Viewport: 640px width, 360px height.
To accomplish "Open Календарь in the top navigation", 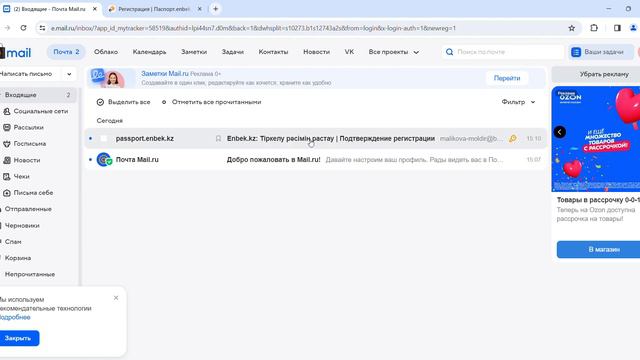I will [x=149, y=52].
